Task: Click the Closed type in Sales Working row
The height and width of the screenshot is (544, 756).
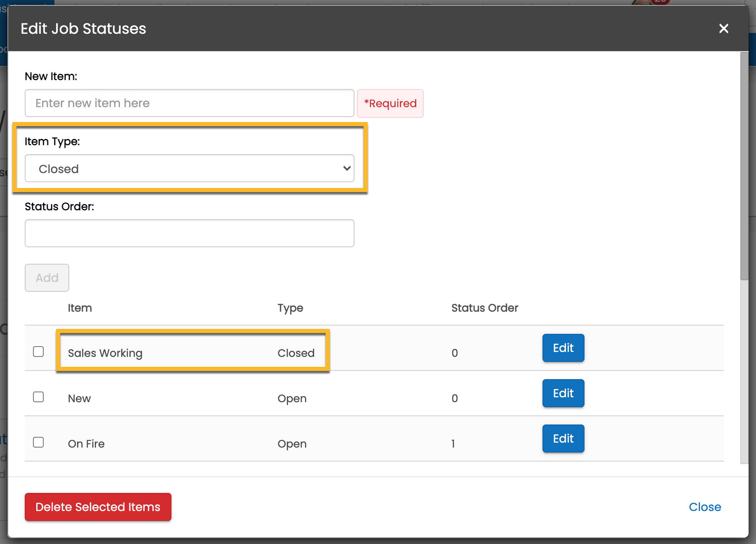Action: pyautogui.click(x=296, y=353)
